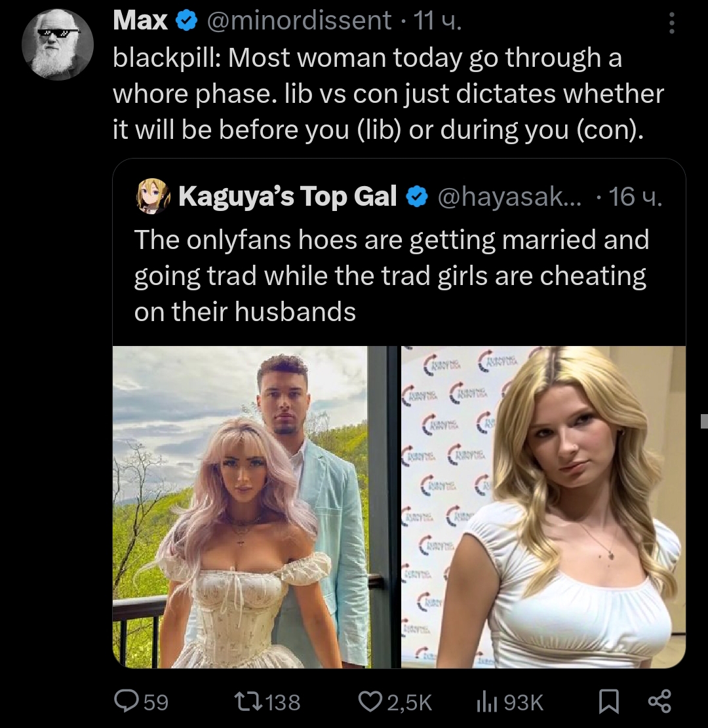Click the Kaguya's Top Gal display name
Screen dimensions: 708x728
pos(288,197)
